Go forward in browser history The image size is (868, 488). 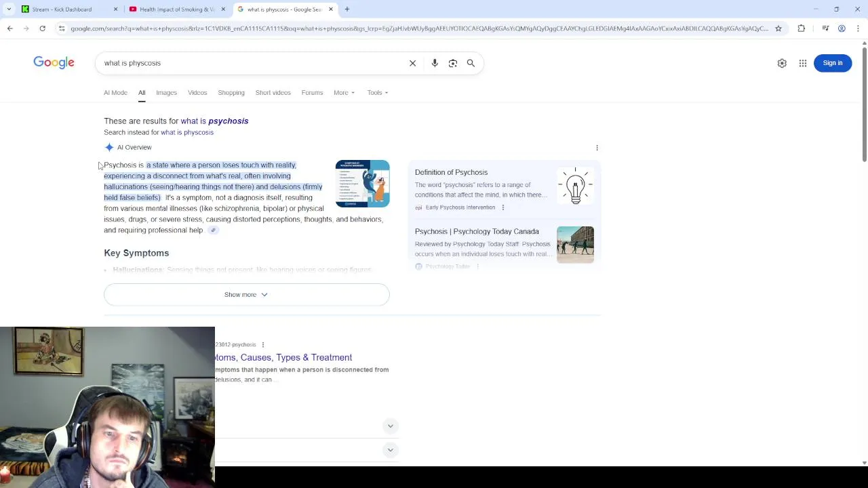click(x=26, y=28)
